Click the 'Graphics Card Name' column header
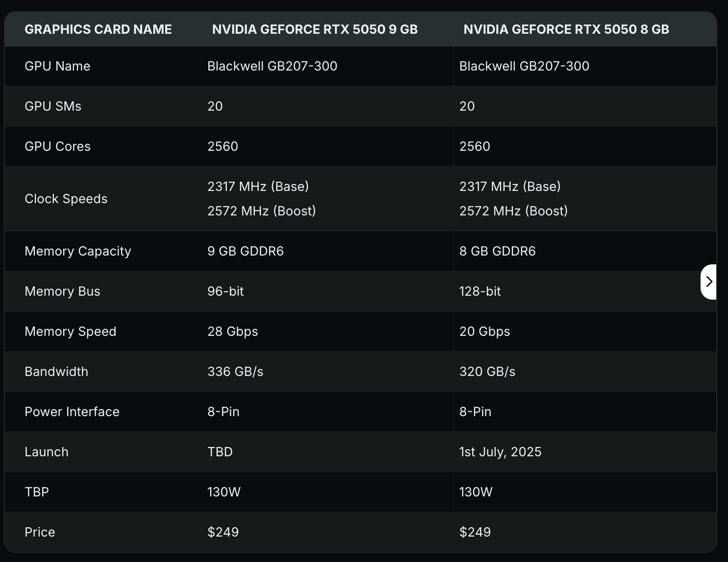This screenshot has width=728, height=562. click(x=98, y=29)
